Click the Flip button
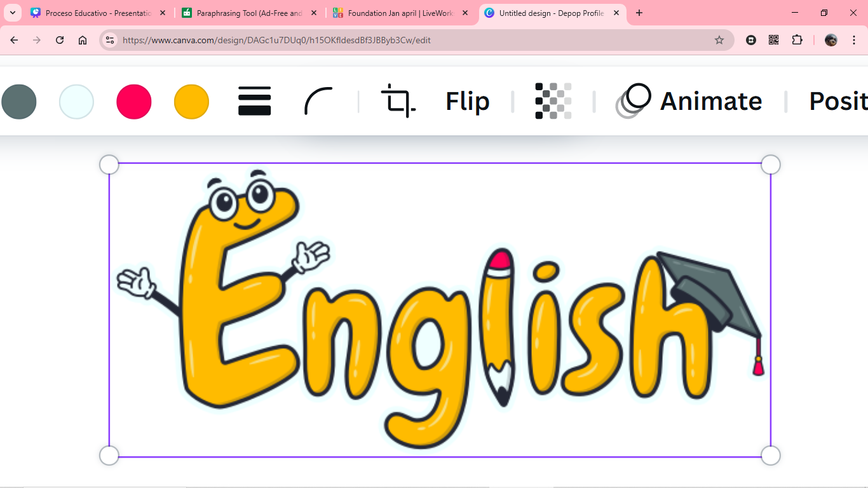Screen dimensions: 868x488 pyautogui.click(x=467, y=102)
